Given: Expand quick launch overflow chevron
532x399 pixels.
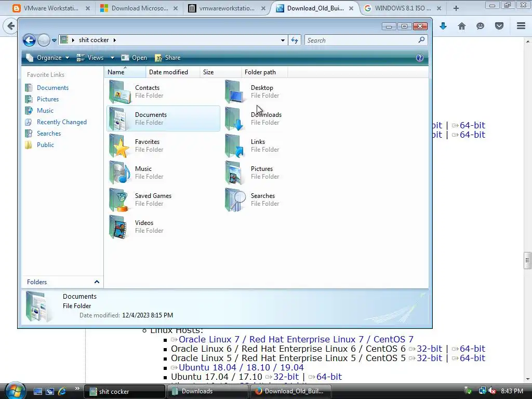Looking at the screenshot, I should pyautogui.click(x=77, y=389).
